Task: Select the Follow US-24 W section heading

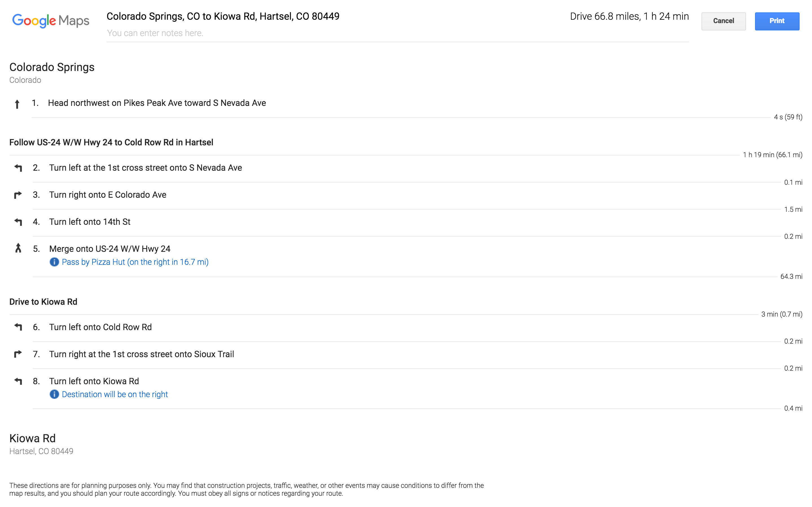Action: point(111,143)
